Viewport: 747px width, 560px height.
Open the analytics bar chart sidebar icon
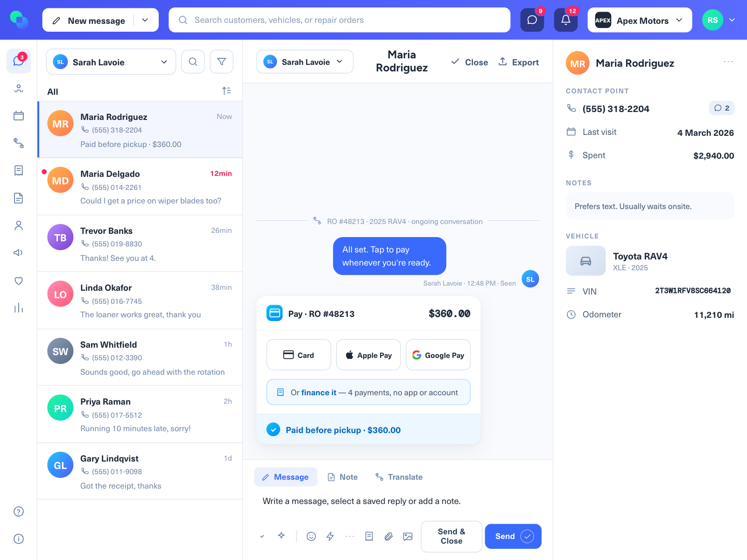click(19, 308)
